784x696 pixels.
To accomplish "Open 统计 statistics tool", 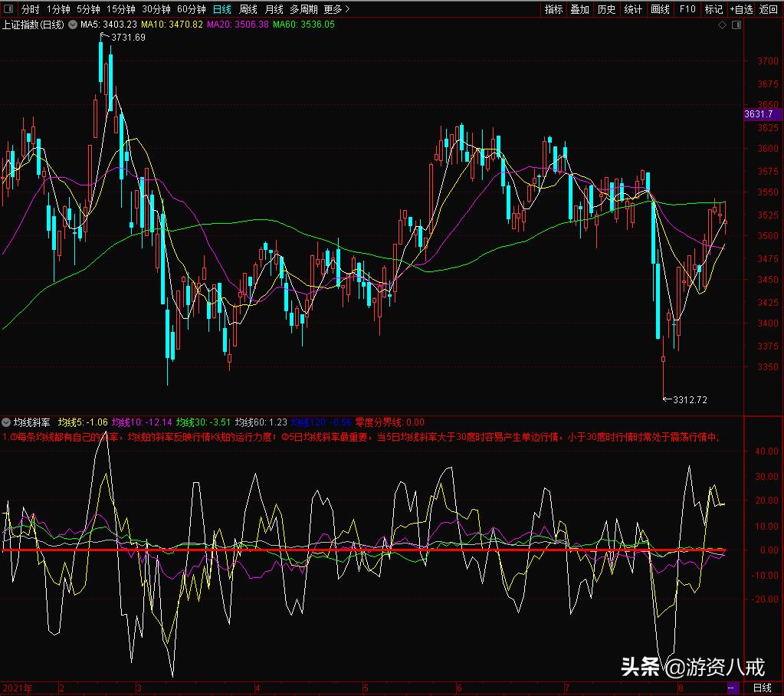I will point(633,9).
